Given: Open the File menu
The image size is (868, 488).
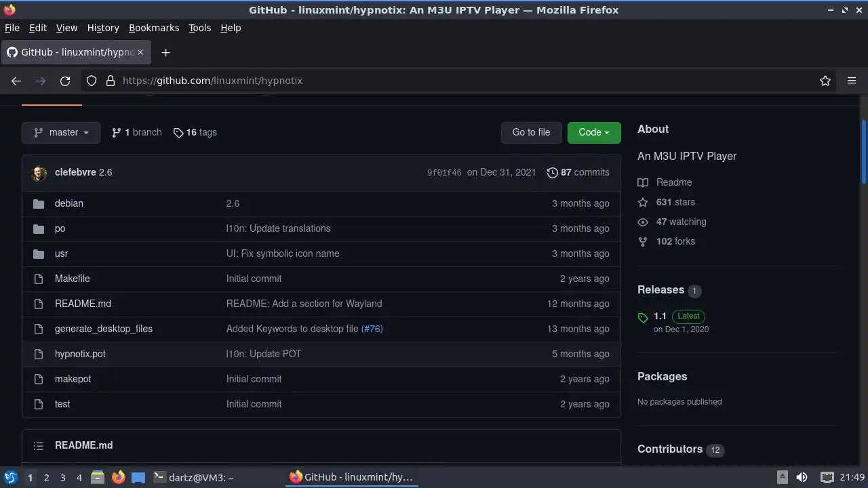Looking at the screenshot, I should click(x=12, y=28).
